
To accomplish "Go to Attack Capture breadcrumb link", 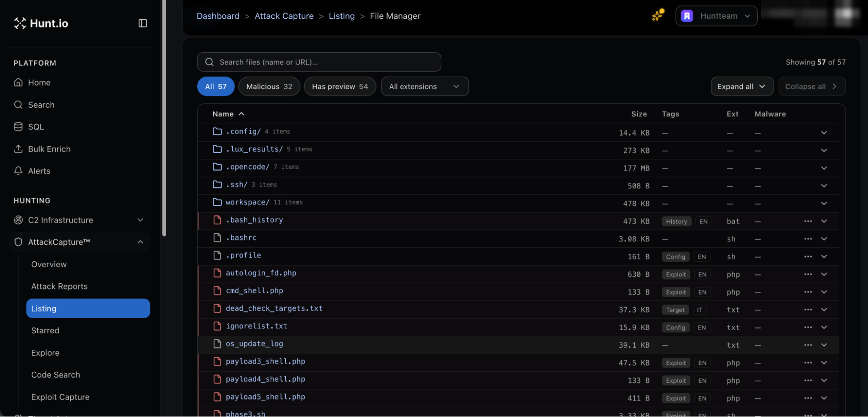I will tap(284, 16).
